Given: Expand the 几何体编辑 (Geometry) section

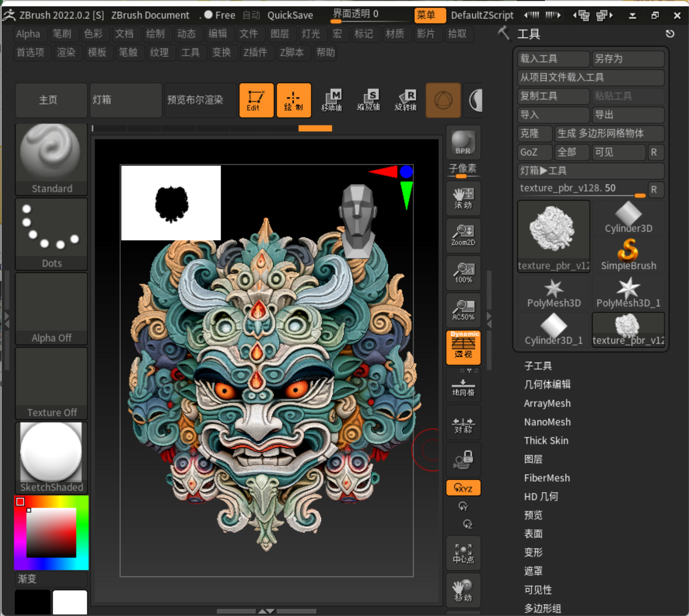Looking at the screenshot, I should point(547,385).
